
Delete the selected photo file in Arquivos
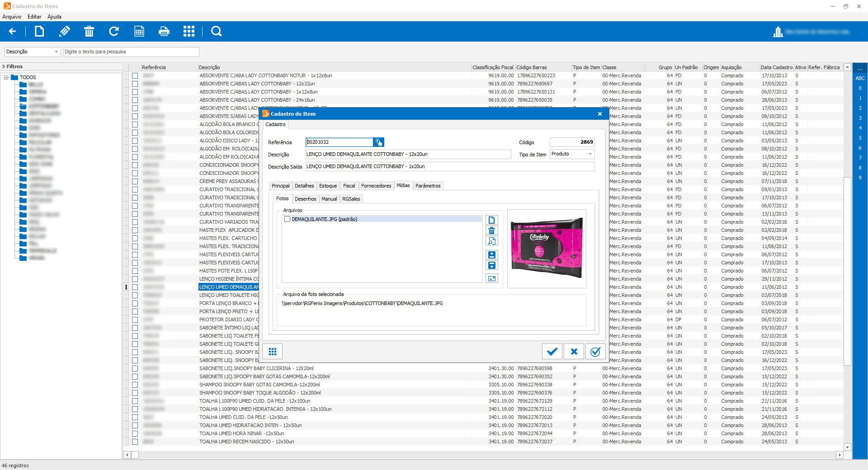[491, 230]
